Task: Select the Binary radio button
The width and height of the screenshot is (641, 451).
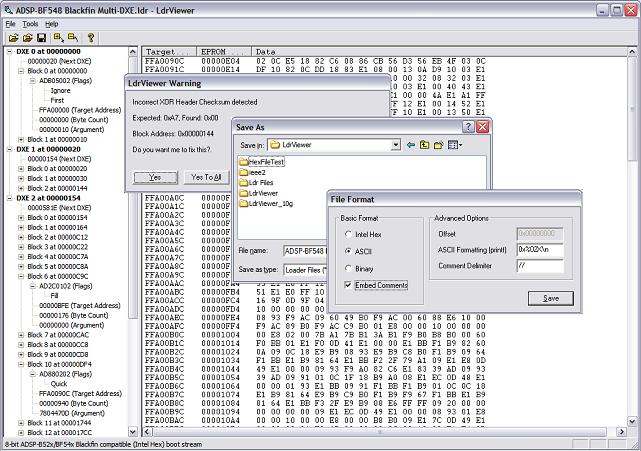Action: [348, 269]
